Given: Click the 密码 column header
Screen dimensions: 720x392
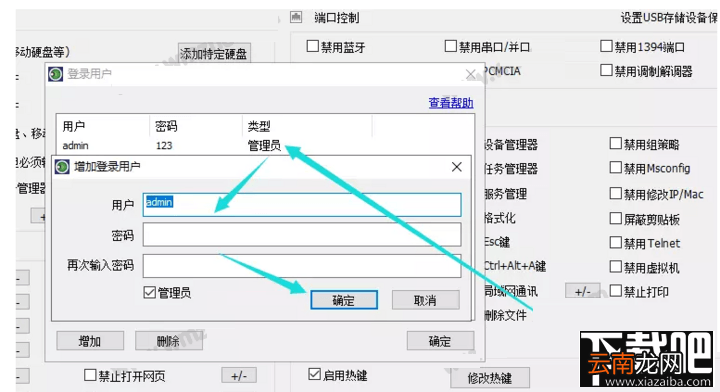Looking at the screenshot, I should 196,126.
